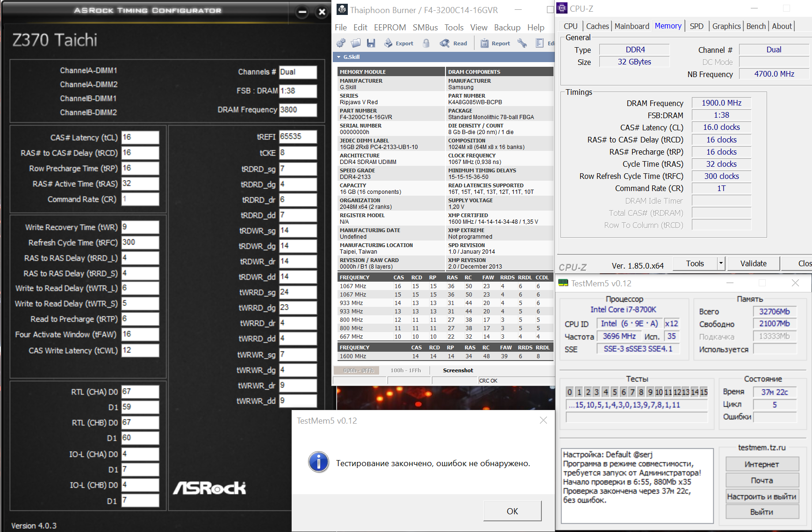Click the wrench tool icon in Thaiphoon toolbar
This screenshot has height=532, width=812.
(522, 43)
